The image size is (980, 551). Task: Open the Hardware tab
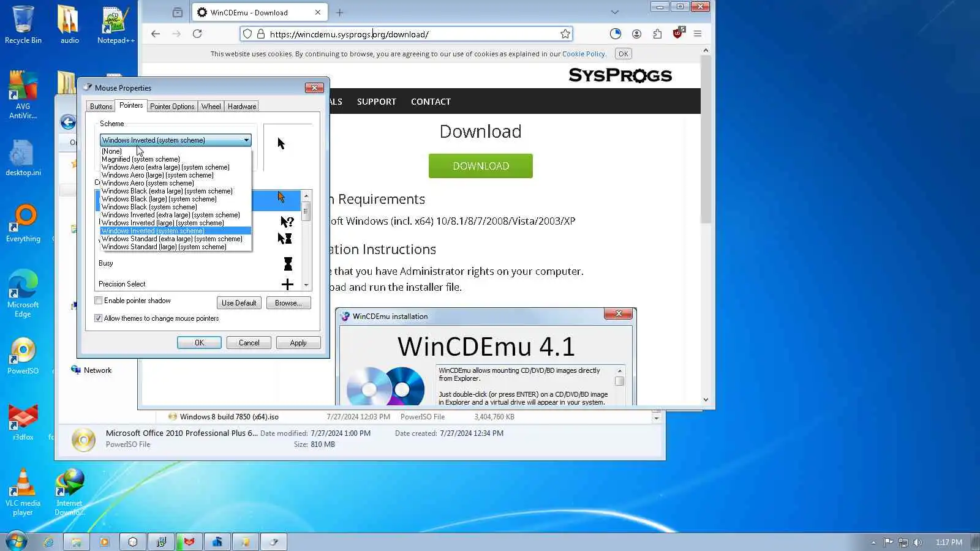(x=242, y=107)
